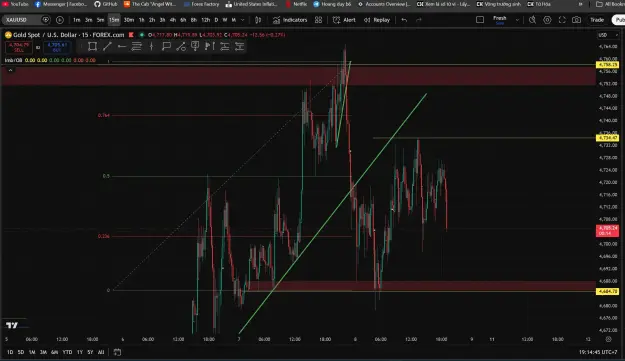Take a chart snapshot with camera icon
This screenshot has height=361, width=625.
[x=576, y=20]
